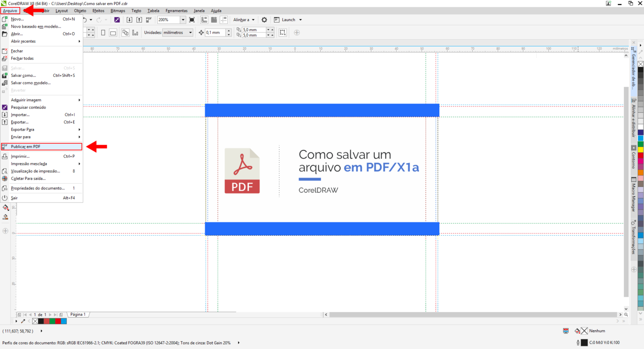Viewport: 644px width, 349px height.
Task: Choose Importar... menu entry
Action: (41, 115)
